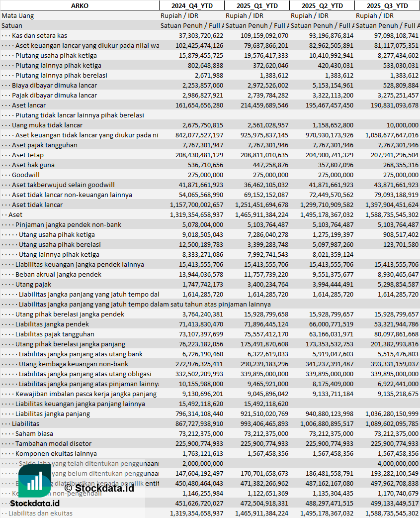
Task: Click obligasi value 332,502,209,993
Action: pos(199,374)
